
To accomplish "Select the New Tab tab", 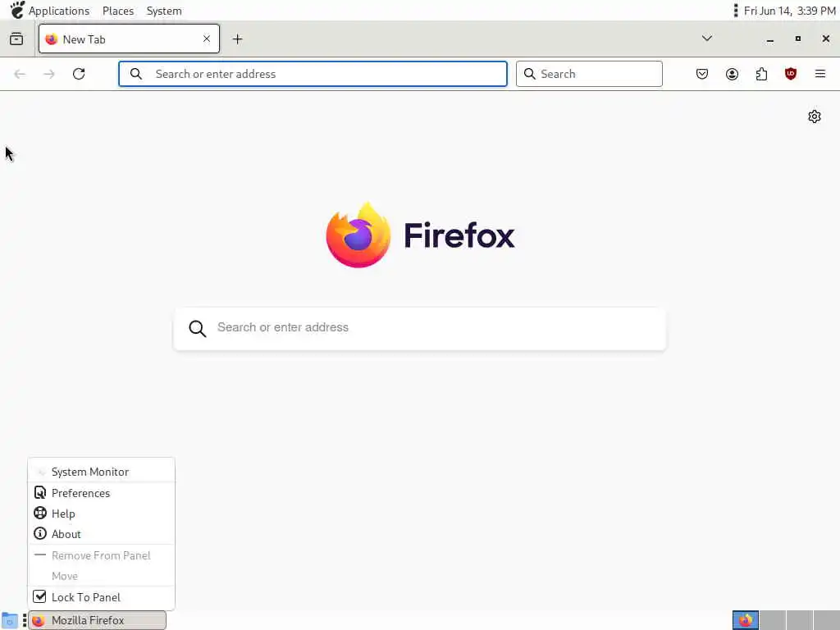I will 129,39.
